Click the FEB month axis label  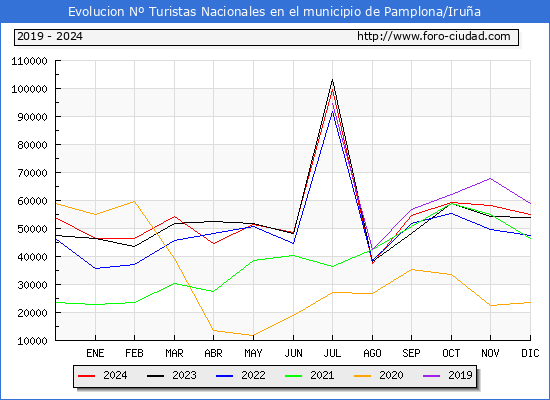(x=134, y=353)
